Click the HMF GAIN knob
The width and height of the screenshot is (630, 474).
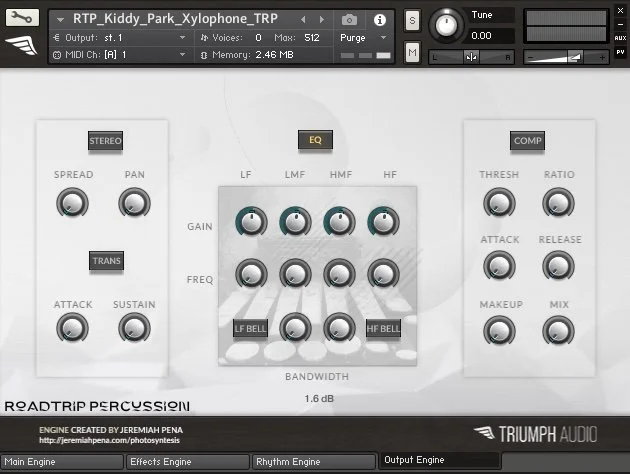click(x=340, y=222)
